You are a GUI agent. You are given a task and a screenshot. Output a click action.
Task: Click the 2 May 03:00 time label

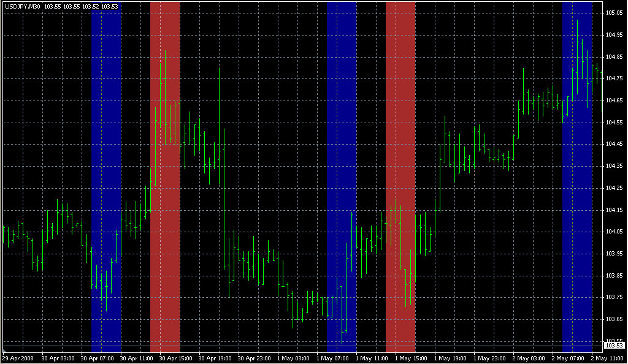coord(529,358)
